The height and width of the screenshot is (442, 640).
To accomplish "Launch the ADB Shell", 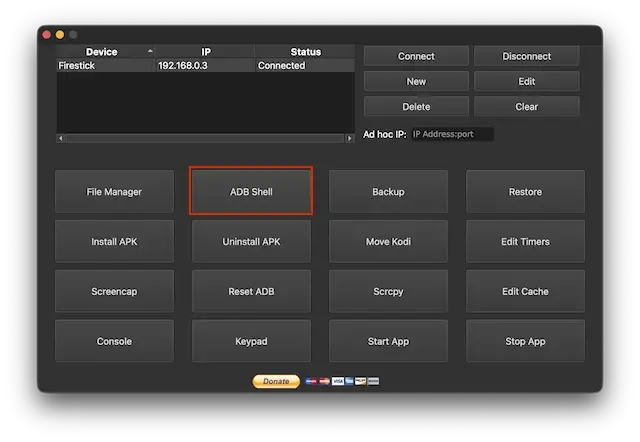I will 251,192.
